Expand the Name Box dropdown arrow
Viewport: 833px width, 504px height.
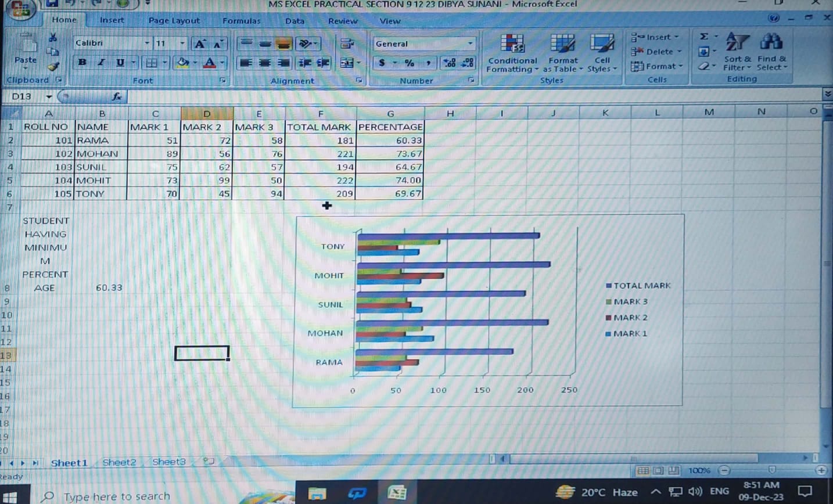(49, 96)
